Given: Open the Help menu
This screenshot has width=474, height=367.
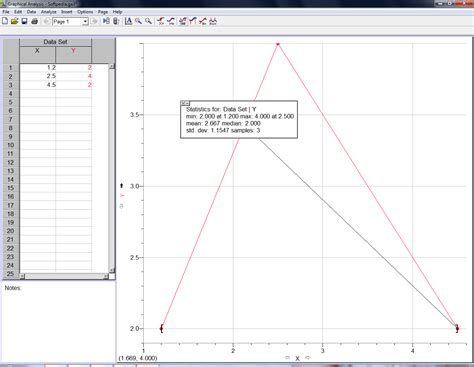Looking at the screenshot, I should 117,12.
